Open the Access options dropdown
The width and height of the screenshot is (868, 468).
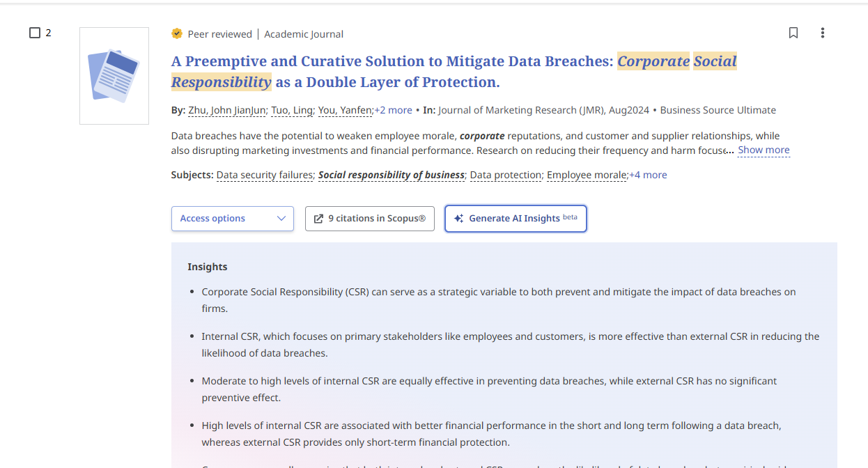coord(233,218)
